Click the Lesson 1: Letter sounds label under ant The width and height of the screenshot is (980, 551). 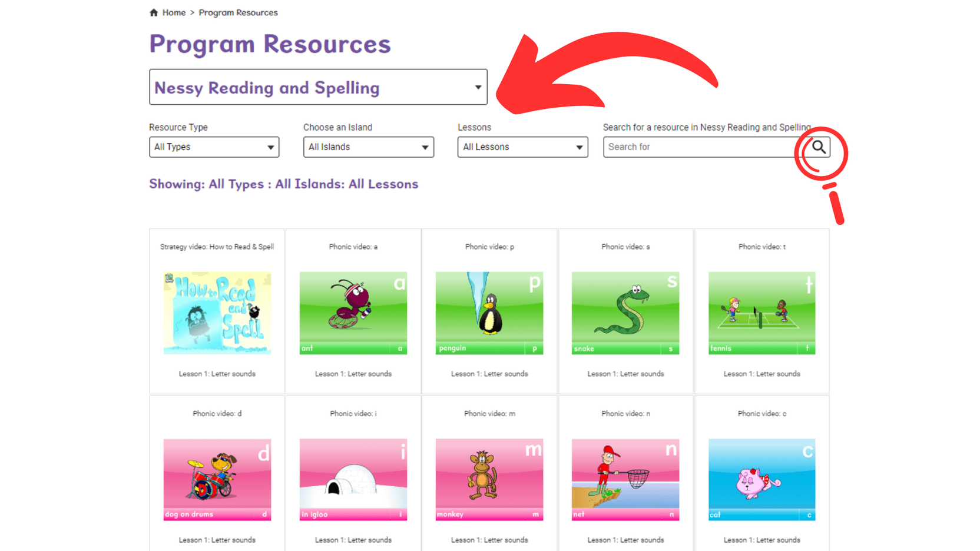point(353,373)
